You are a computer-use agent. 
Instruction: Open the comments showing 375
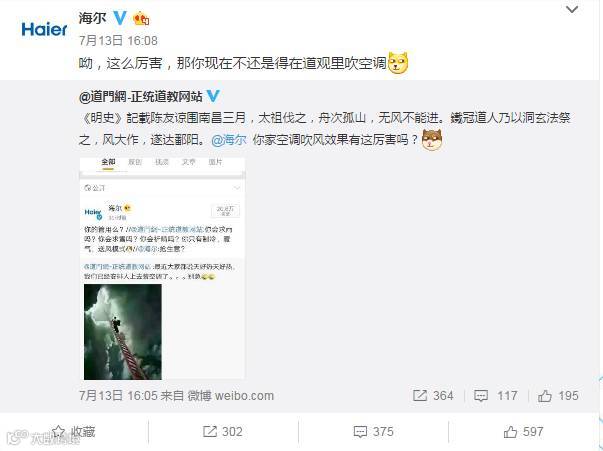373,432
